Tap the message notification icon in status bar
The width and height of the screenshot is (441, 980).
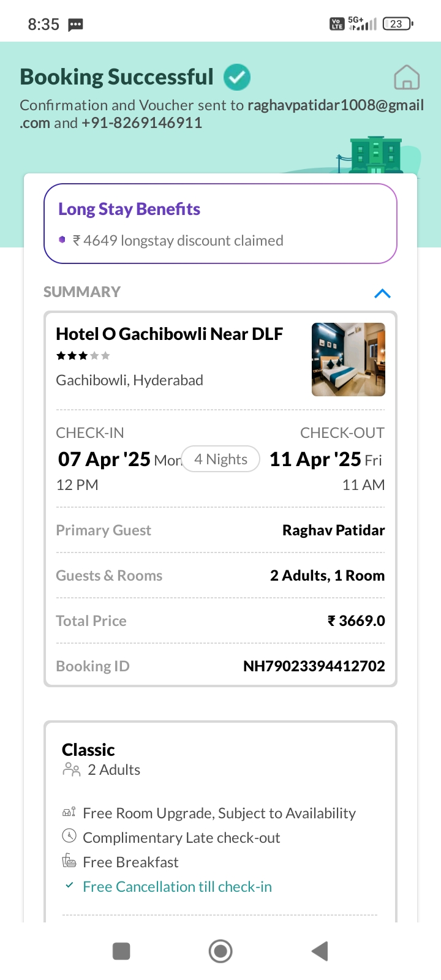coord(75,24)
